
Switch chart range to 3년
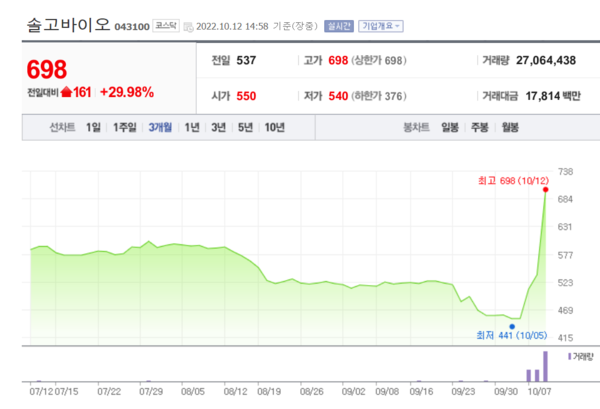(218, 127)
